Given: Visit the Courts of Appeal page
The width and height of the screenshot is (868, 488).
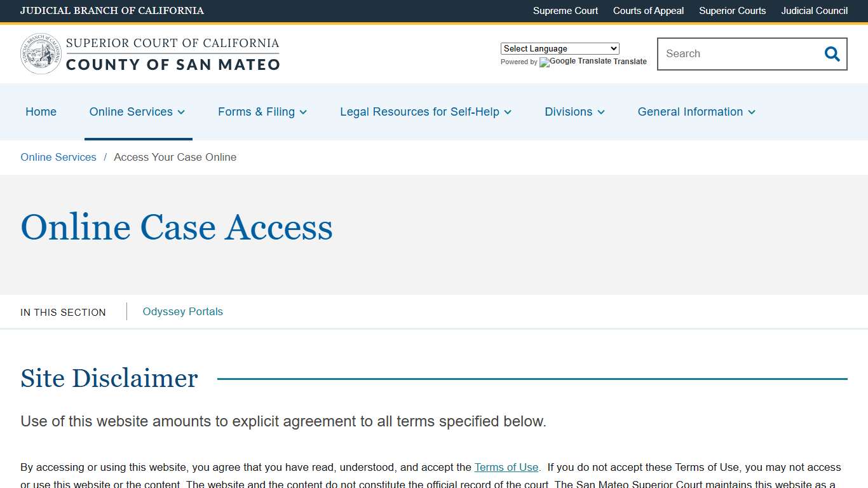Looking at the screenshot, I should click(x=648, y=11).
